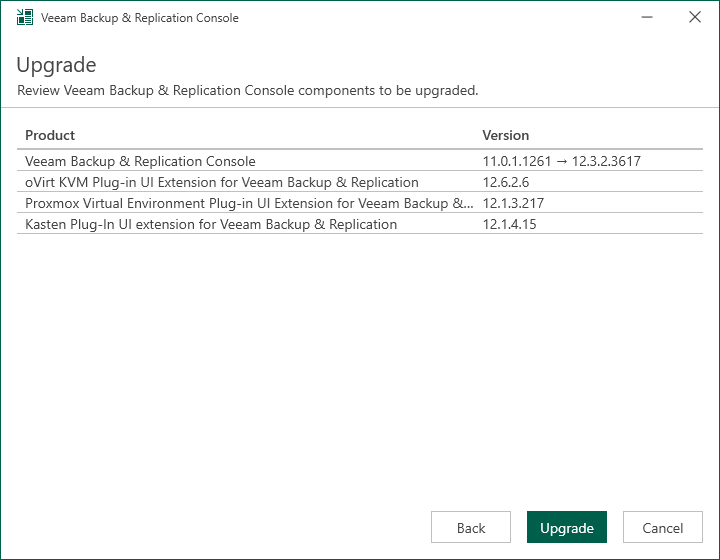Select Veeam Backup & Replication Console row

point(360,161)
